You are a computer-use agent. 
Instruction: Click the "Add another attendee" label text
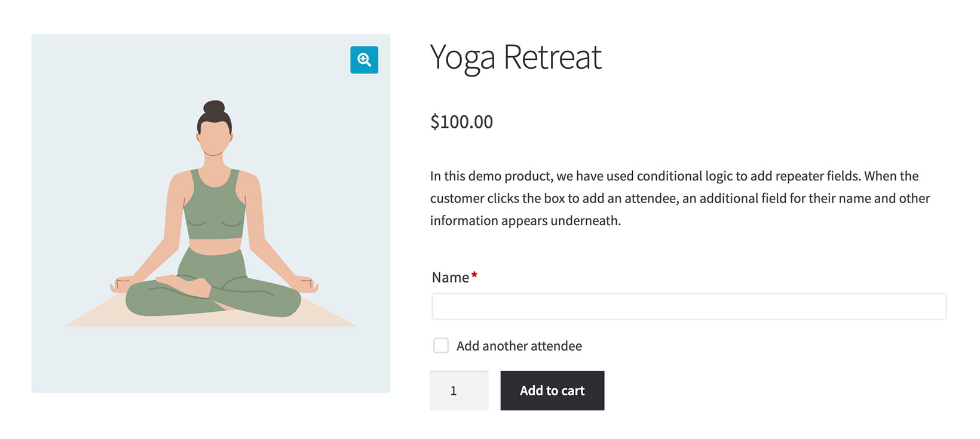pos(519,346)
